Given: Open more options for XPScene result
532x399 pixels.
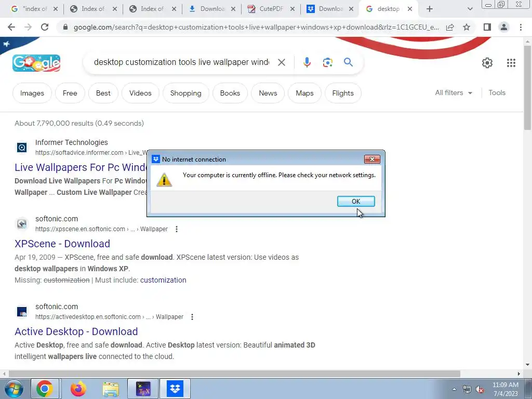Looking at the screenshot, I should tap(177, 229).
